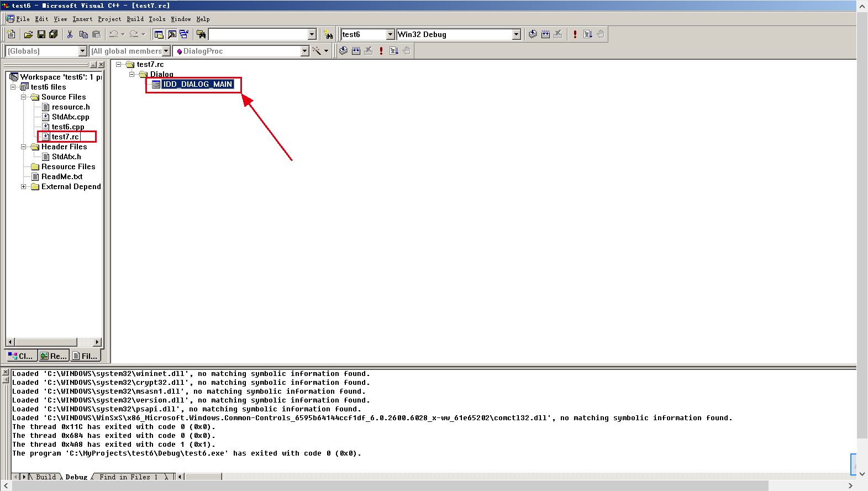The width and height of the screenshot is (868, 491).
Task: Open the Redo history dropdown arrow
Action: (x=143, y=34)
